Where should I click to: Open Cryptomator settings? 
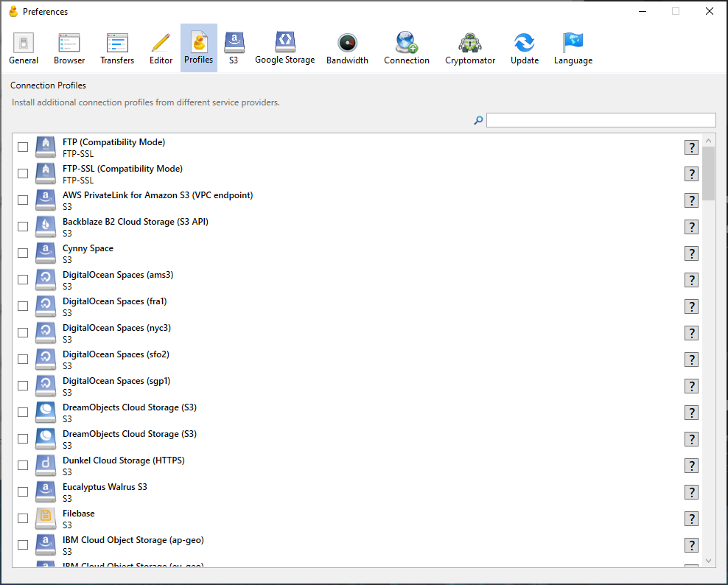470,49
